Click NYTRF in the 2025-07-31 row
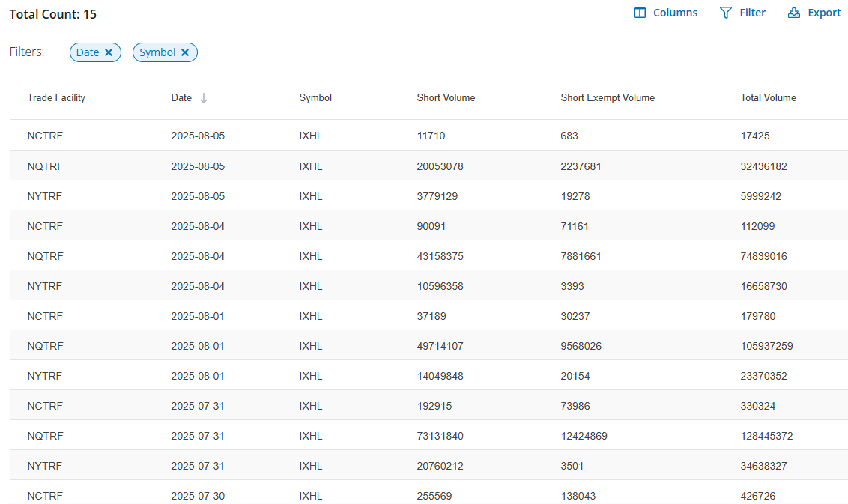 45,466
